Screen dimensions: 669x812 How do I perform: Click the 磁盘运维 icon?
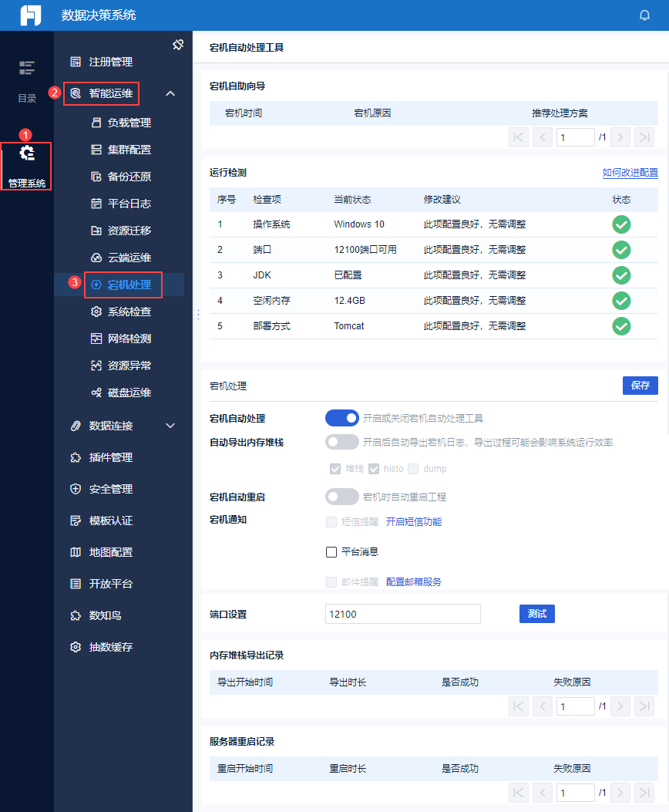[96, 392]
